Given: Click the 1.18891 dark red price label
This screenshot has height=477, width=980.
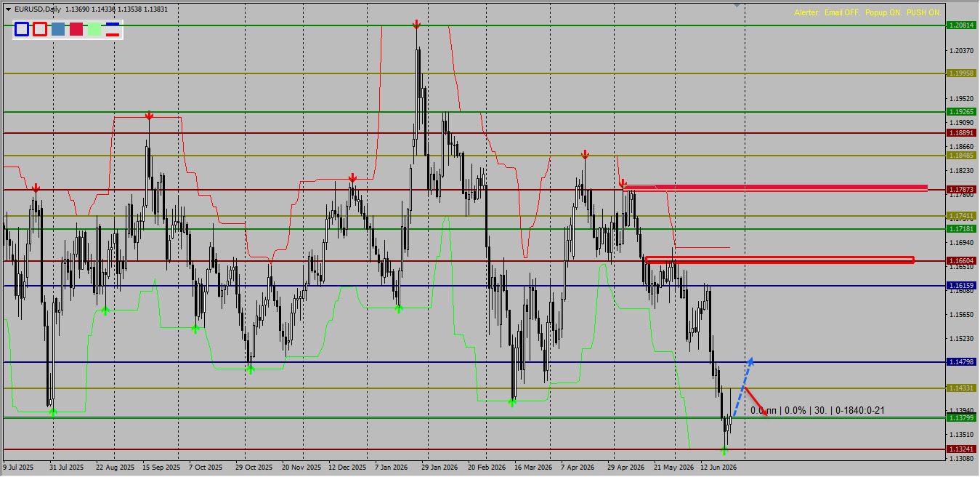Looking at the screenshot, I should click(962, 133).
